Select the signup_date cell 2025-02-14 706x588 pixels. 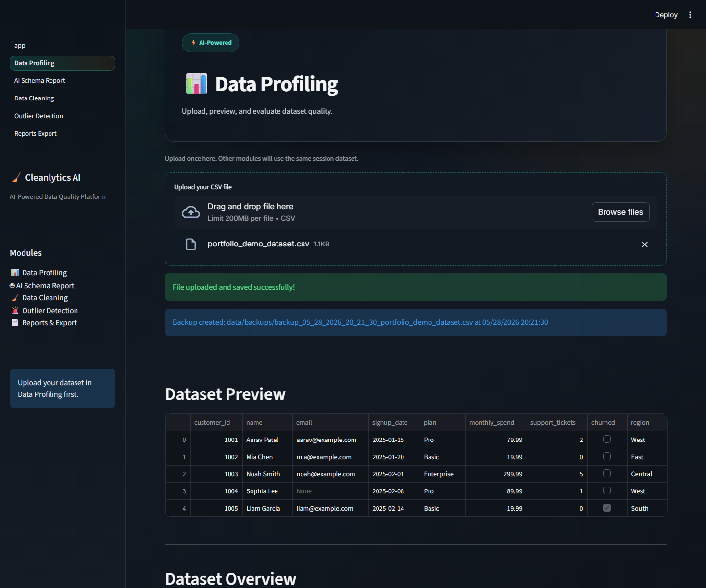(x=394, y=508)
